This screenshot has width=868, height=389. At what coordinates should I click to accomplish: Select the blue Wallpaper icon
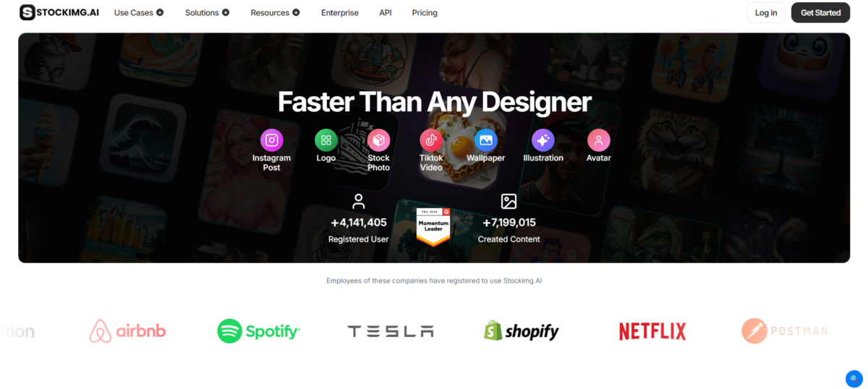486,140
